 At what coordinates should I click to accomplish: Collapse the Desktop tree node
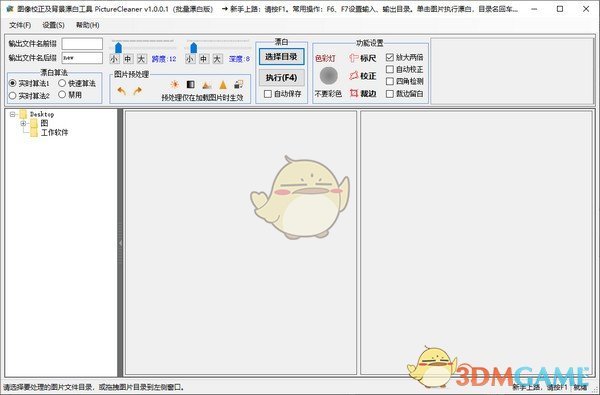[x=13, y=114]
